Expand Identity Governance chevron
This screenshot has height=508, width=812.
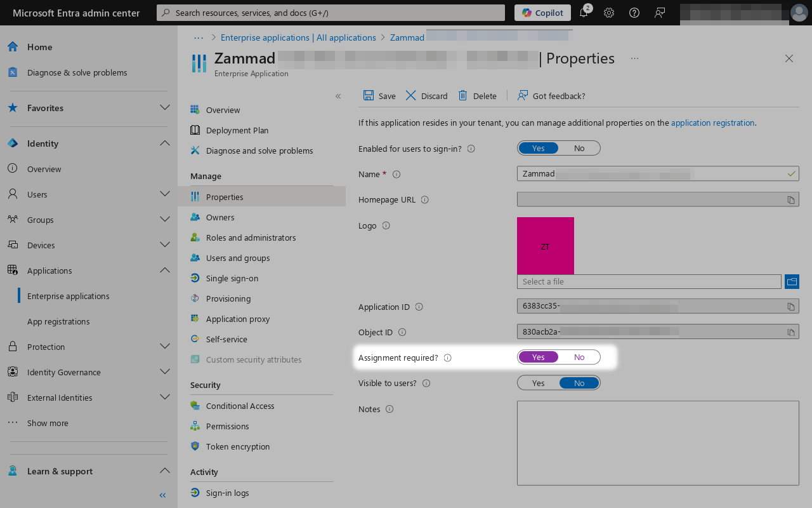165,372
